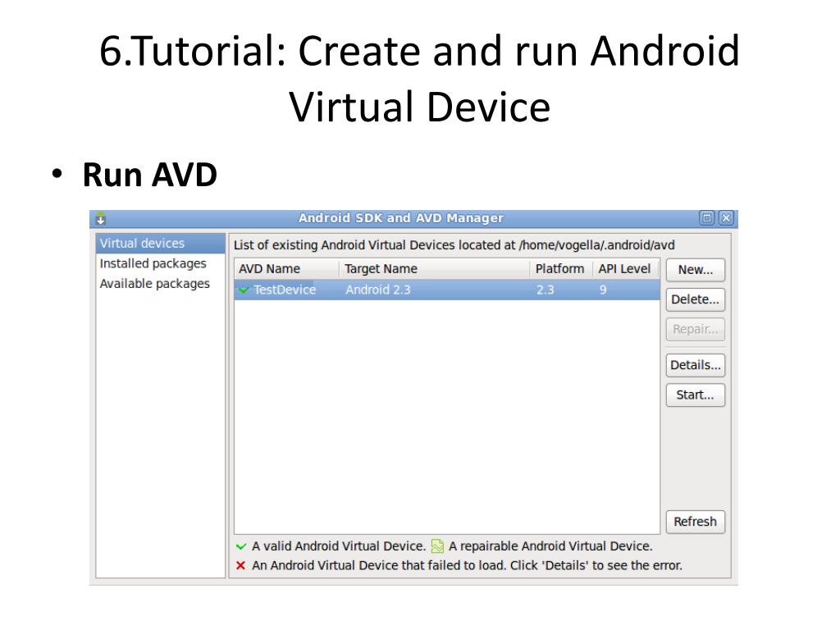
Task: Click the Delete... button
Action: pos(696,299)
